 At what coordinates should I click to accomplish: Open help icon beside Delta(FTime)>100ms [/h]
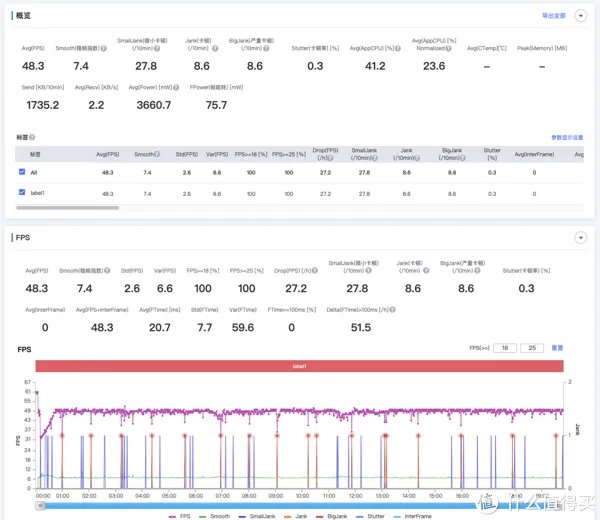click(392, 310)
